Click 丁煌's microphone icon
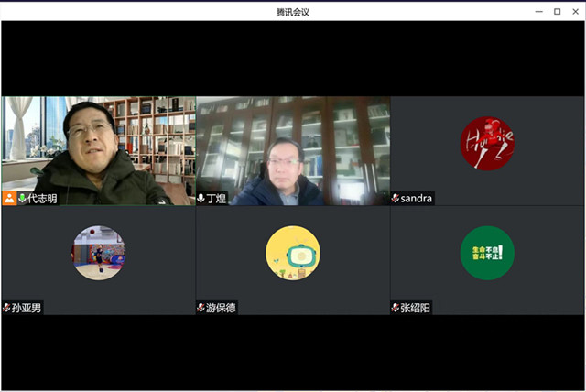Viewport: 586px width, 392px height. pos(201,198)
